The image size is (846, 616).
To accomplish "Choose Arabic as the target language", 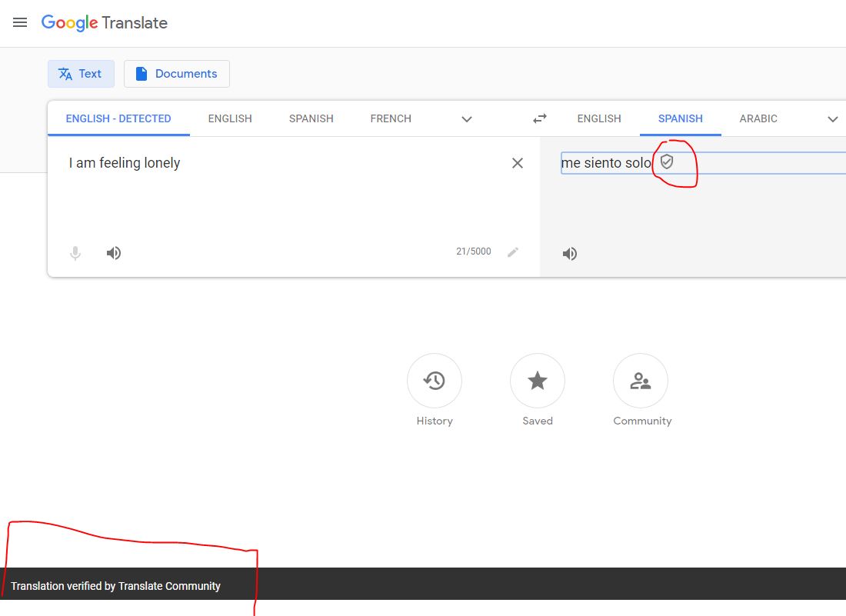I will click(758, 118).
